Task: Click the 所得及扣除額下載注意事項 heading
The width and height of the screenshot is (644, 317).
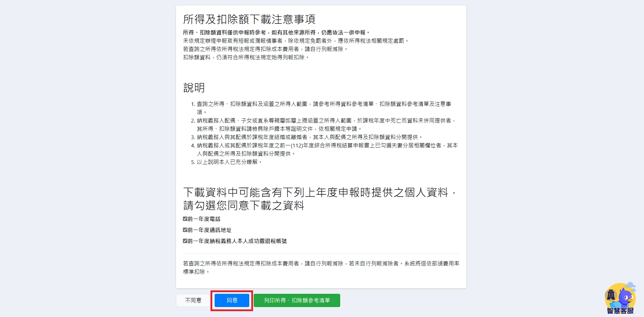Action: (x=249, y=19)
